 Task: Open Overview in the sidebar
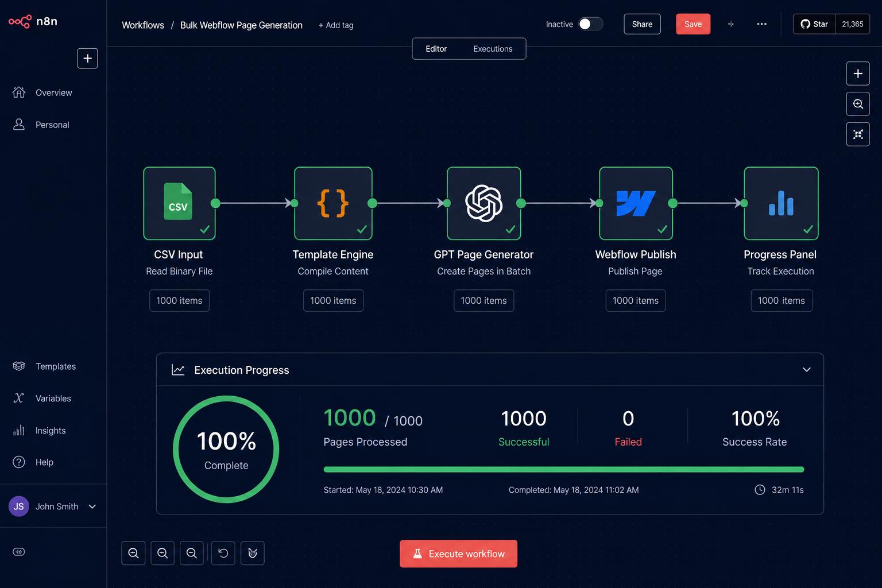click(53, 92)
